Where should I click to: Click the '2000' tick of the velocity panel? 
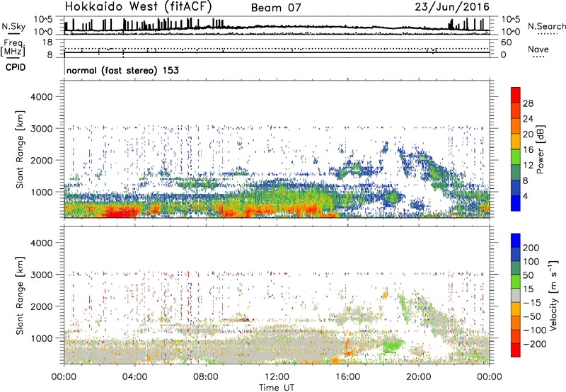(42, 306)
